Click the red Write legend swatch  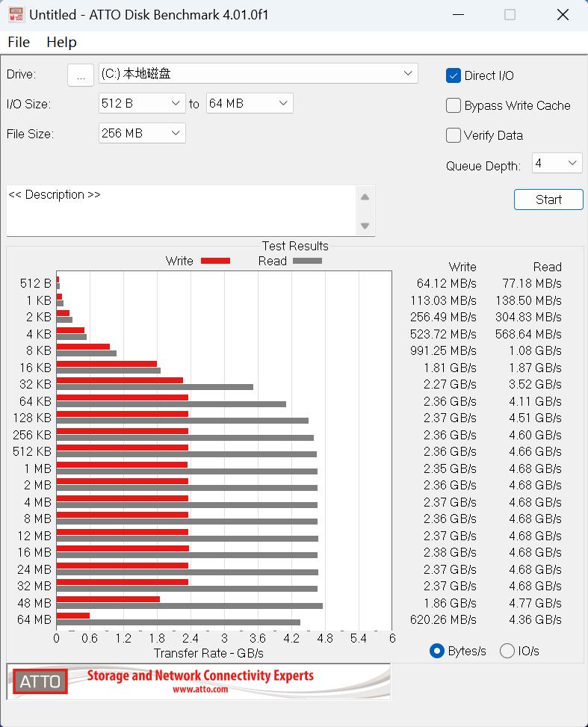point(215,261)
